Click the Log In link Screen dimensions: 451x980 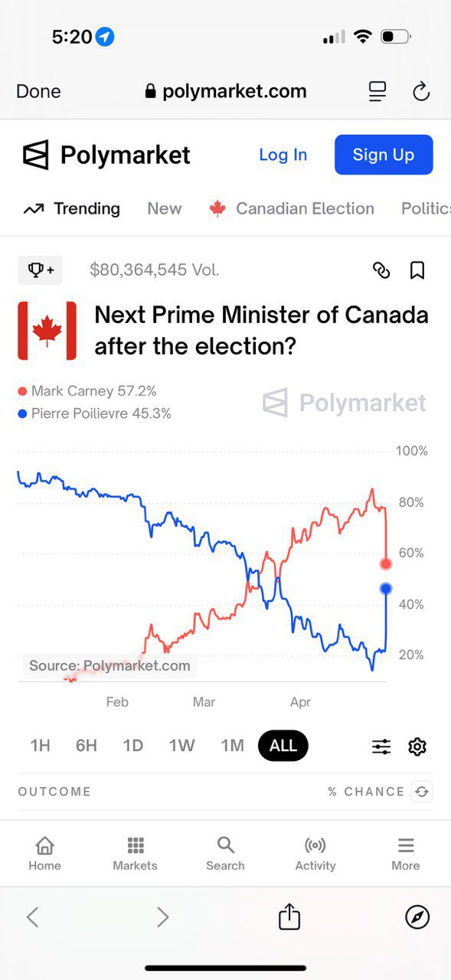click(283, 155)
